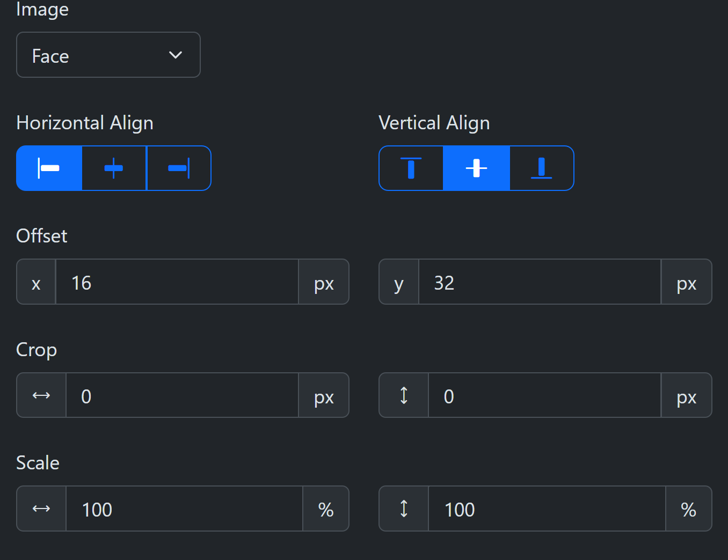Expand Image selector chevron arrow
The image size is (728, 560).
176,55
